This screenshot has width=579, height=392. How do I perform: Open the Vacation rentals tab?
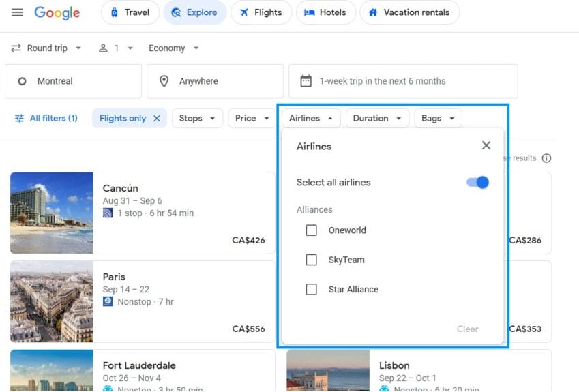(409, 12)
